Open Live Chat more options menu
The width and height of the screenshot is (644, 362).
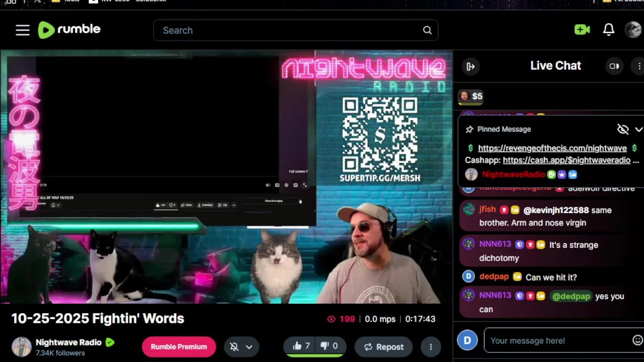(x=639, y=66)
